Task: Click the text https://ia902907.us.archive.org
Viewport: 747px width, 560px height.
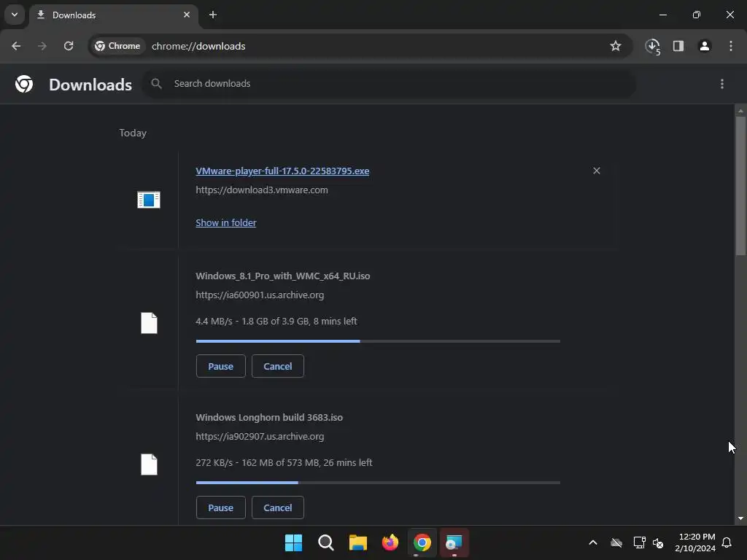Action: (x=260, y=437)
